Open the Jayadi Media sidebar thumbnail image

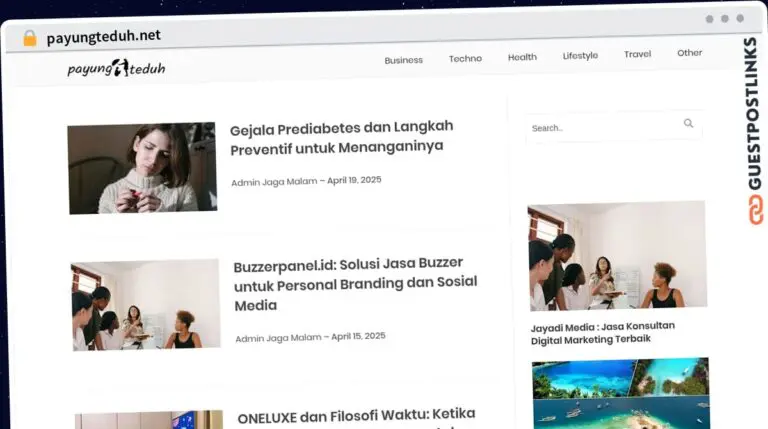617,257
